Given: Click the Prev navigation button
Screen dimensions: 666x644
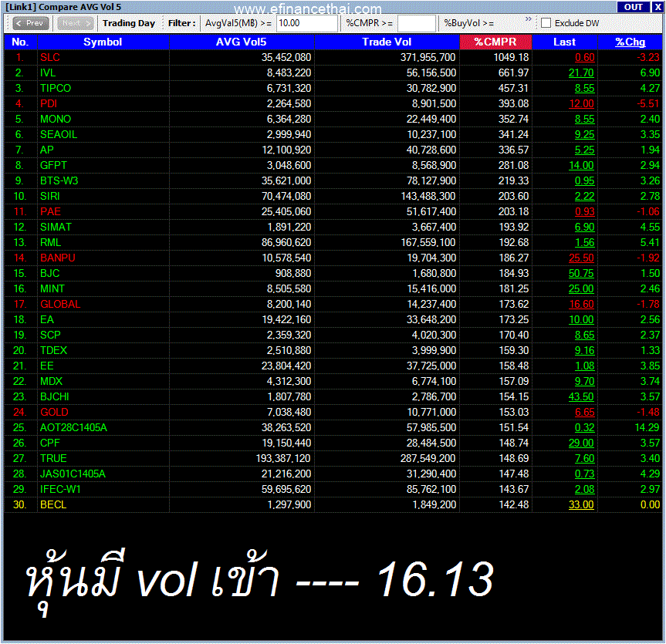Looking at the screenshot, I should (31, 23).
